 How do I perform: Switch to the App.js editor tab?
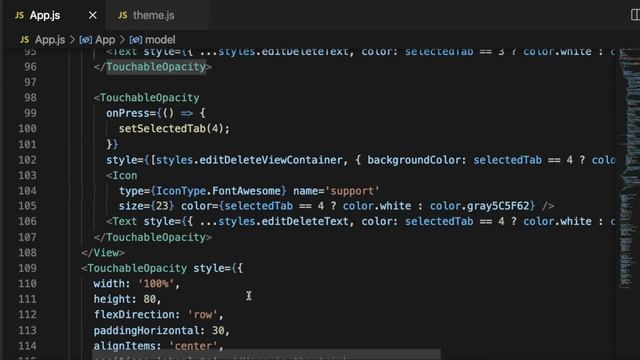pyautogui.click(x=54, y=15)
